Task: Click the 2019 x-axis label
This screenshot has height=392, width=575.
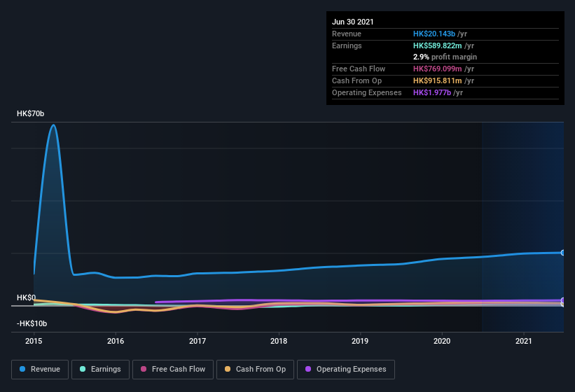Action: click(x=360, y=341)
